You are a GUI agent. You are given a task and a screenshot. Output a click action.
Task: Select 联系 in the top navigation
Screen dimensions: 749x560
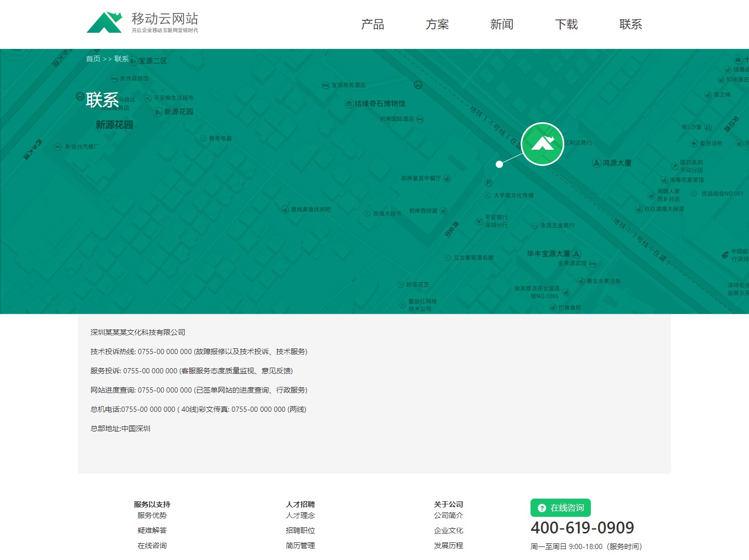click(630, 24)
